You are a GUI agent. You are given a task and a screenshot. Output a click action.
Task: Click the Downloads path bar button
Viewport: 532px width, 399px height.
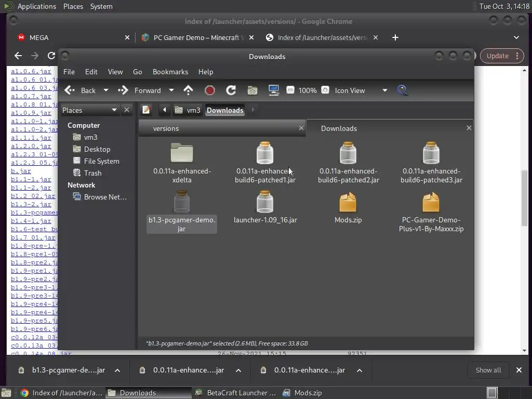coord(225,110)
